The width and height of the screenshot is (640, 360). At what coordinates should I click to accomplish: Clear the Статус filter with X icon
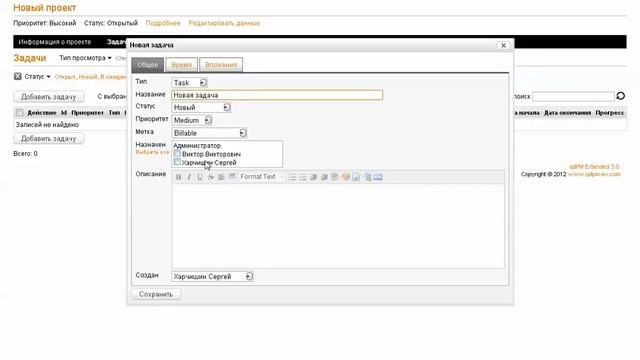(18, 76)
